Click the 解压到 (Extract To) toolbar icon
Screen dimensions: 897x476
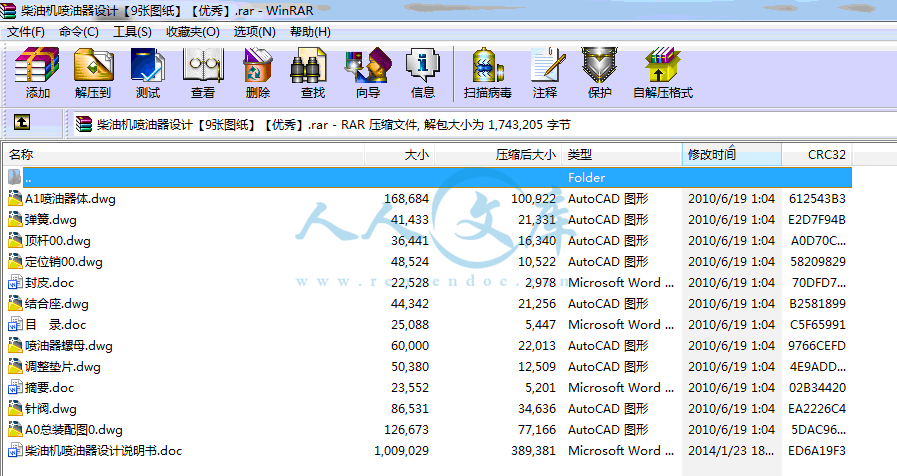tap(93, 65)
